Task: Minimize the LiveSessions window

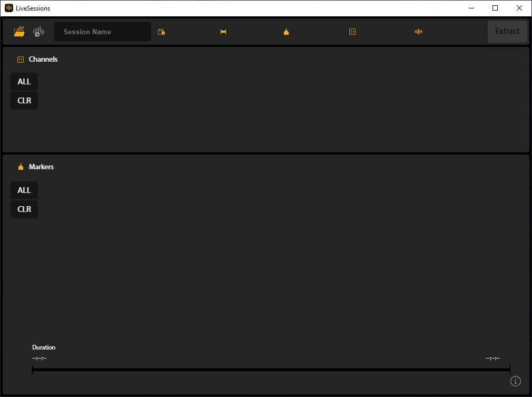Action: [x=471, y=8]
